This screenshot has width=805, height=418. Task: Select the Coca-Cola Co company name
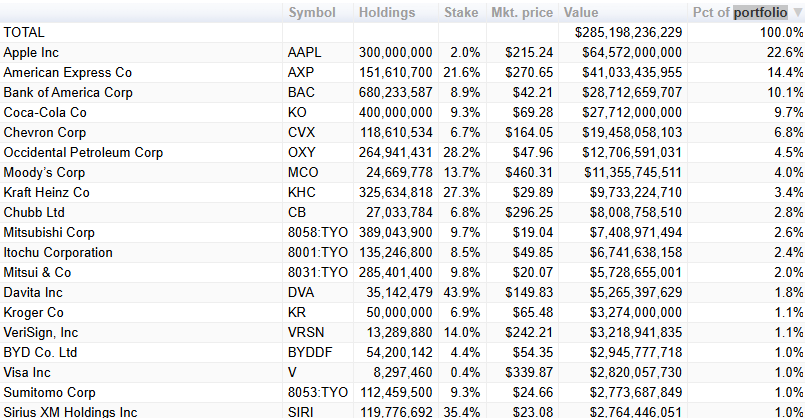pyautogui.click(x=45, y=112)
